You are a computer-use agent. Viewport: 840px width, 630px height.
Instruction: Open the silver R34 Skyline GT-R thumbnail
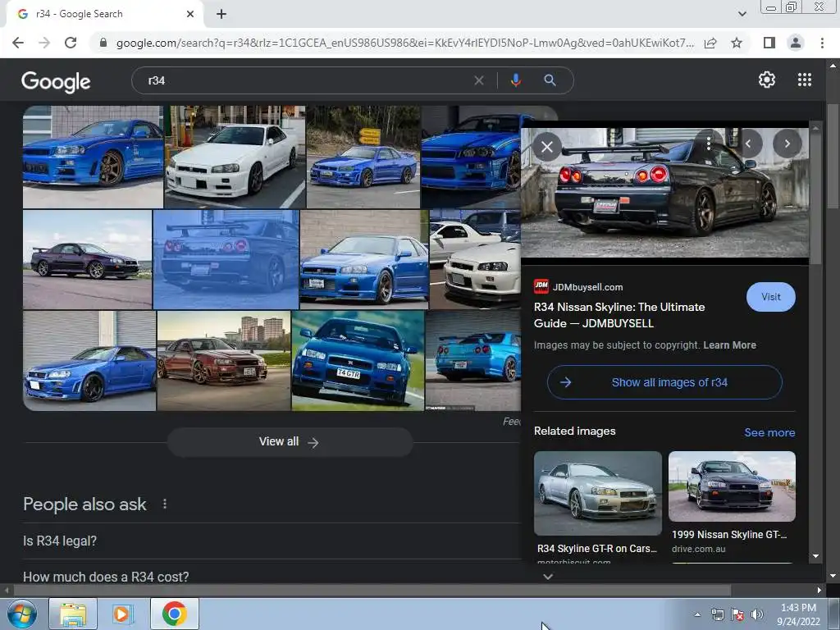pos(598,493)
